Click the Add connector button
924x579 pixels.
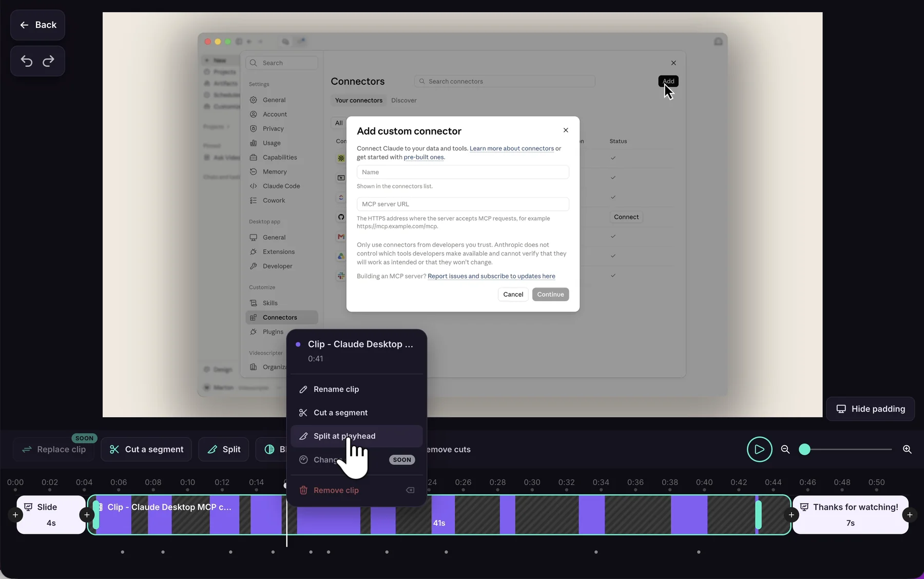click(x=668, y=81)
